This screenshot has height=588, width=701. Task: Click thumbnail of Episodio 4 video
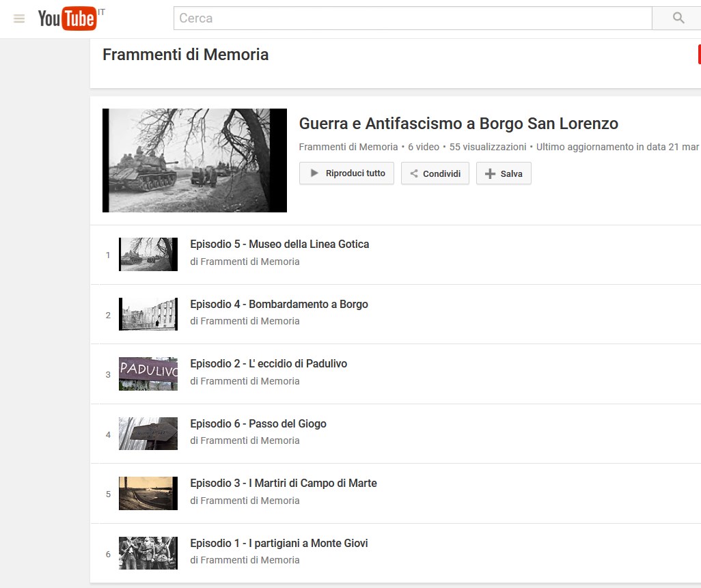(148, 314)
